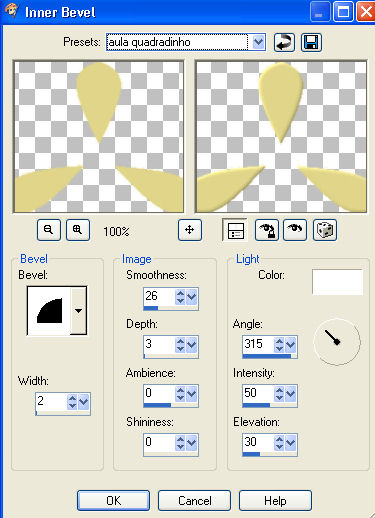Click inside the Width value field
This screenshot has height=518, width=375.
(51, 401)
